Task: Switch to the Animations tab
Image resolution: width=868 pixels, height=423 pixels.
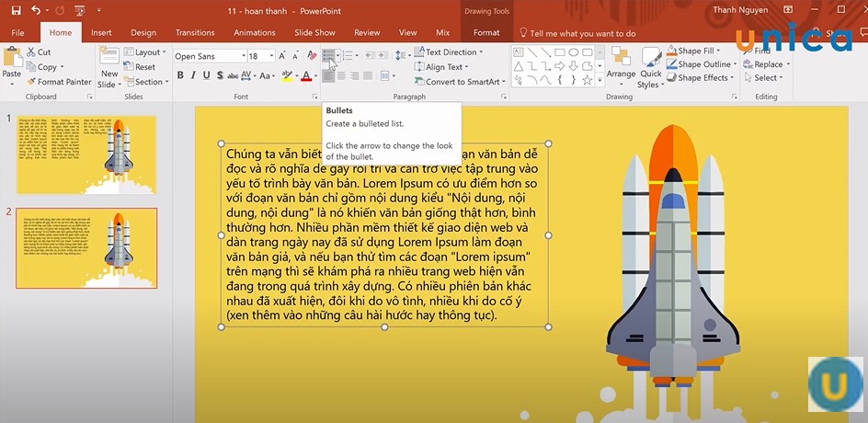Action: click(x=255, y=33)
